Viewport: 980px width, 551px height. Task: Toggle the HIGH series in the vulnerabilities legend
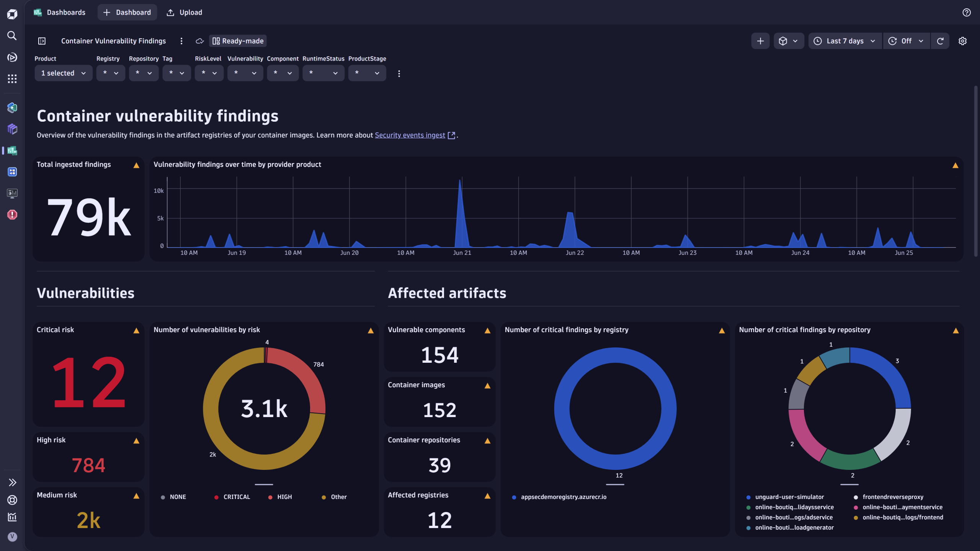click(284, 497)
